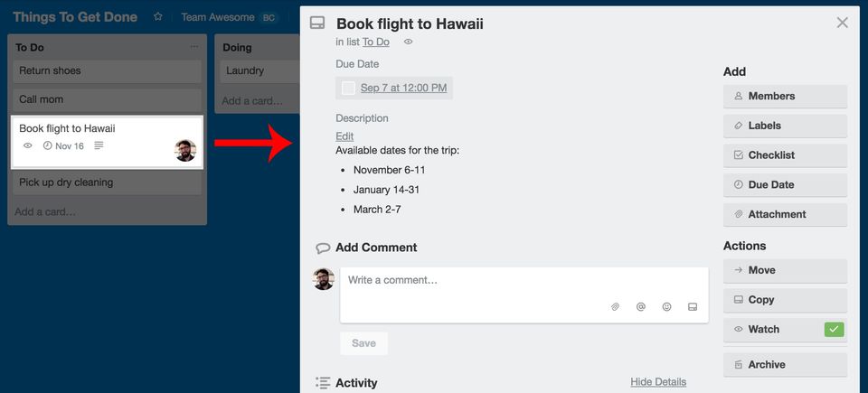Screen dimensions: 868x393
Task: Star the Things To Get Done board
Action: coord(158,17)
